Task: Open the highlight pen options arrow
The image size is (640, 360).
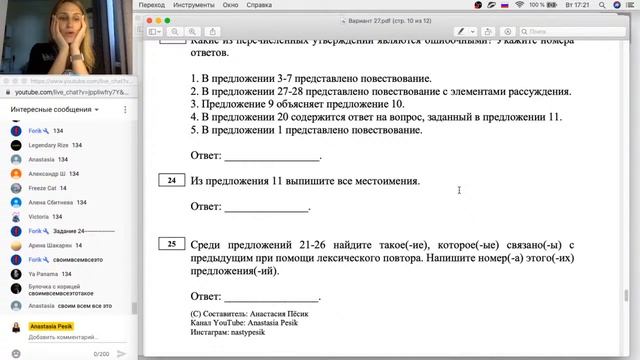Action: [473, 31]
